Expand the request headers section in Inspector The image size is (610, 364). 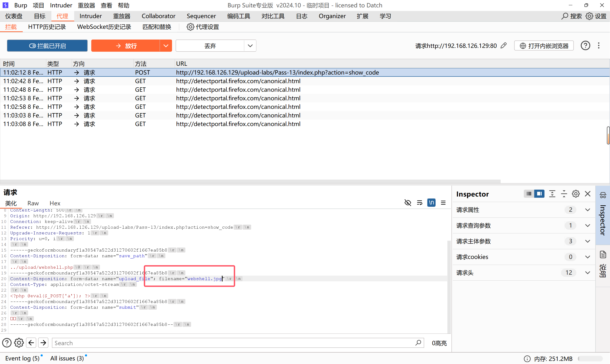[587, 273]
